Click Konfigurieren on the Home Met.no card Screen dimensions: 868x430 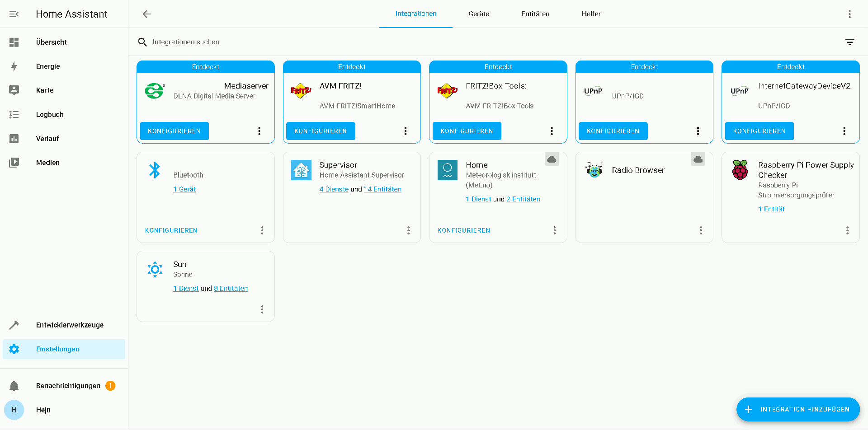[464, 230]
